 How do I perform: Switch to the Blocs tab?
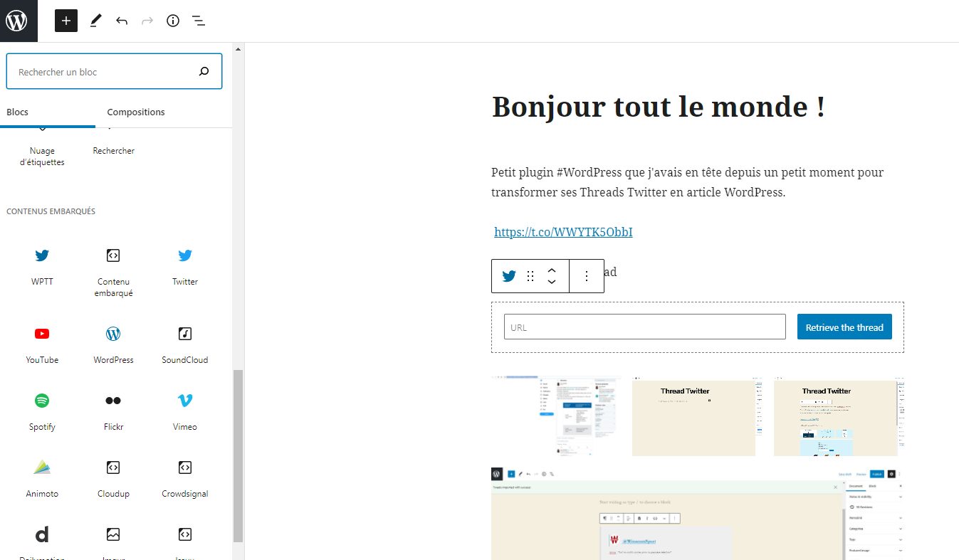(x=17, y=112)
